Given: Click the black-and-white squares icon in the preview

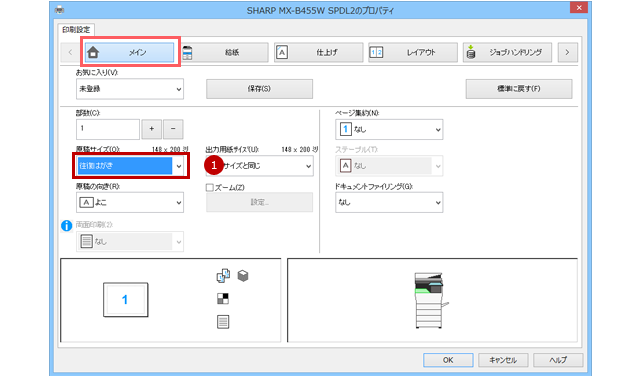Looking at the screenshot, I should [x=223, y=299].
